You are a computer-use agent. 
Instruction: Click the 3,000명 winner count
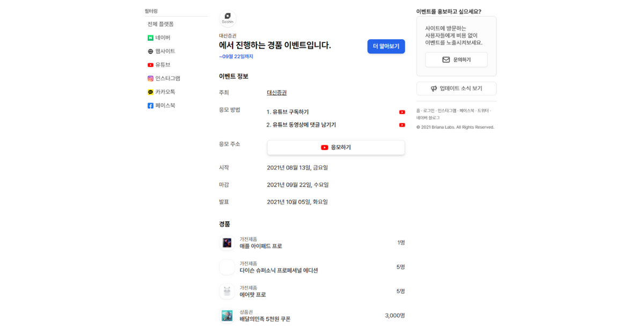click(395, 316)
